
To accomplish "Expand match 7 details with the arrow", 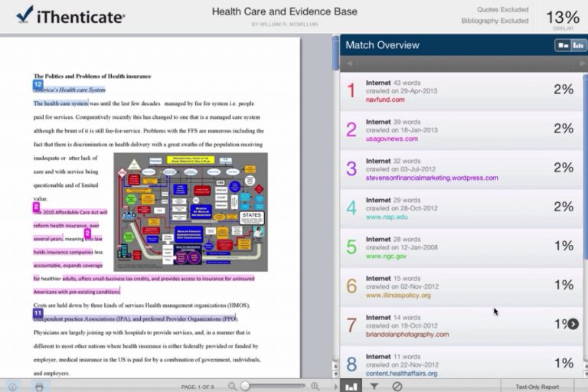I will click(573, 324).
